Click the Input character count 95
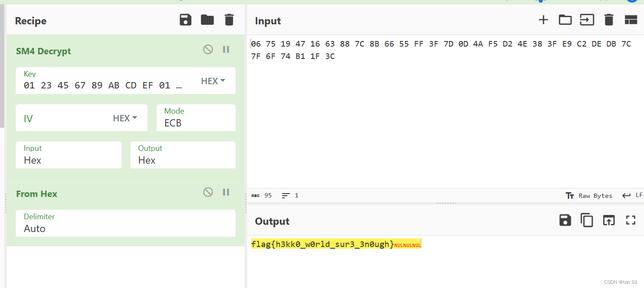This screenshot has width=644, height=288. point(262,195)
